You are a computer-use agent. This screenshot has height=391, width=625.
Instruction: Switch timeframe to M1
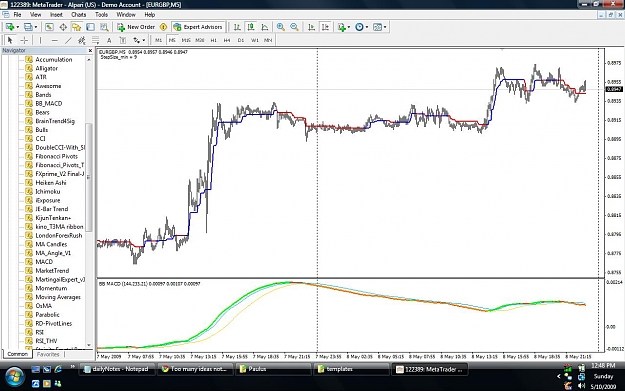click(x=159, y=40)
